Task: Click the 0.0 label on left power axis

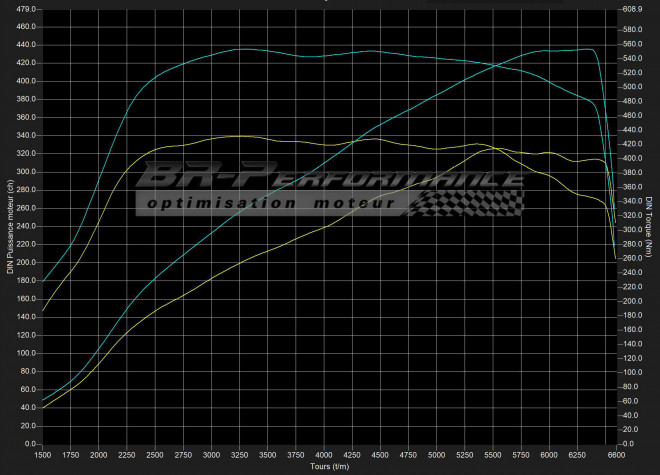Action: click(x=29, y=444)
